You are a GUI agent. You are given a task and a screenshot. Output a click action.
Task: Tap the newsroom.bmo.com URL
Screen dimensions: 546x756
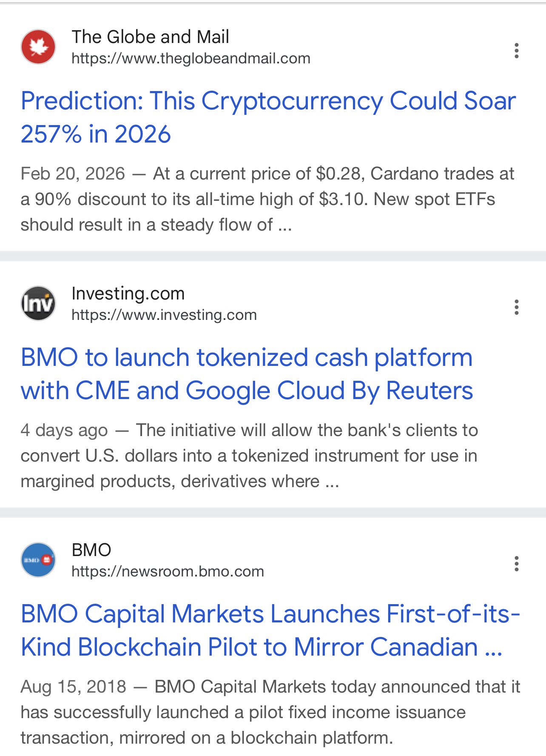click(x=168, y=572)
